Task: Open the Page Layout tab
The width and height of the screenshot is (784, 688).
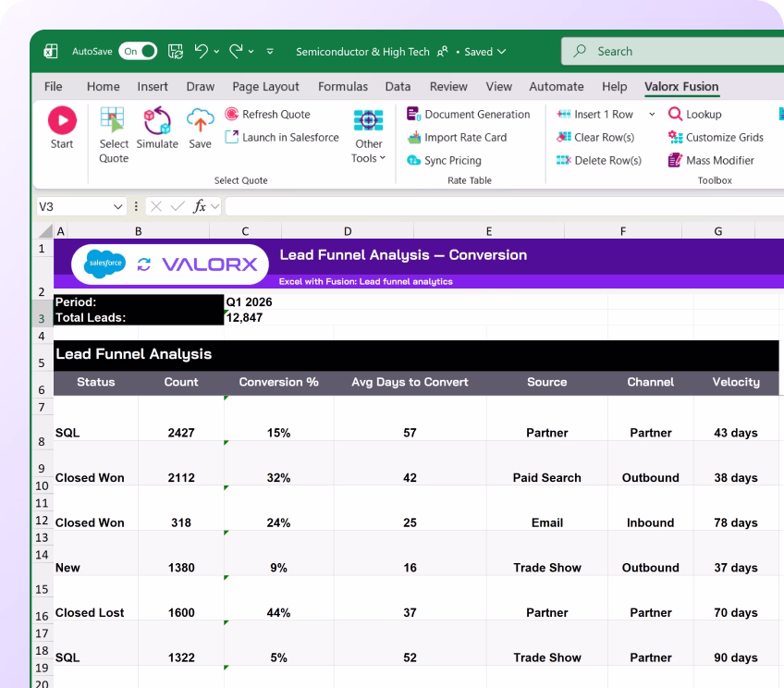Action: click(265, 87)
